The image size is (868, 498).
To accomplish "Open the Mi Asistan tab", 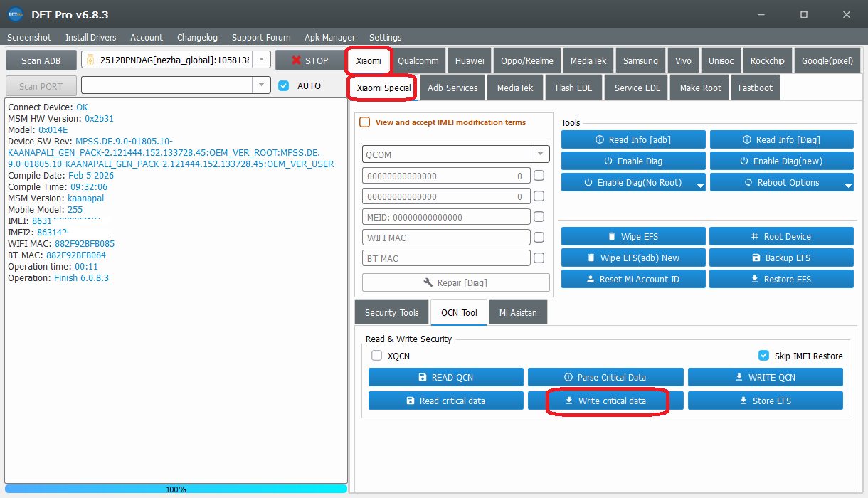I will coord(518,312).
